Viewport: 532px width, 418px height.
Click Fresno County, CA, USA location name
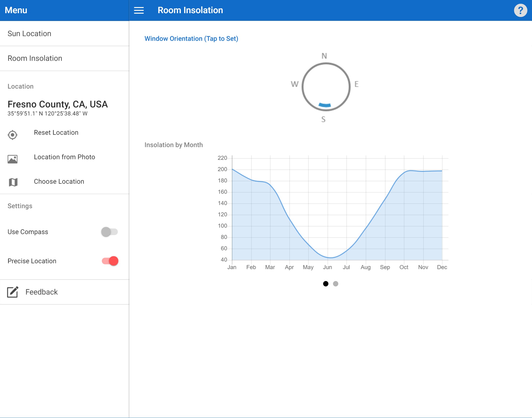57,104
